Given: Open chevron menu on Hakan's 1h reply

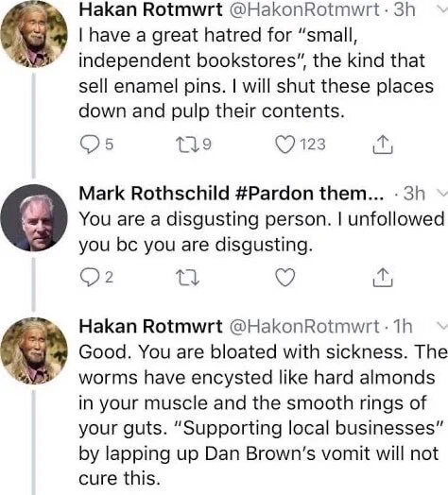Looking at the screenshot, I should [x=442, y=326].
